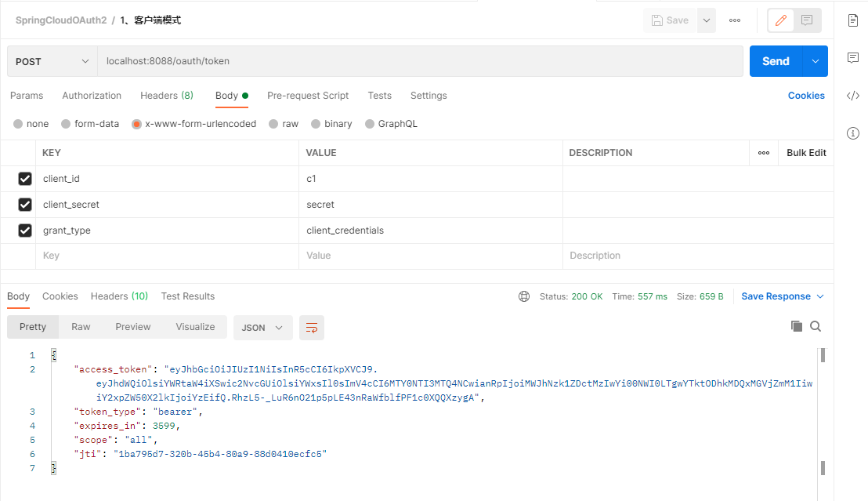Select the binary body radio option
The height and width of the screenshot is (501, 868).
click(316, 124)
